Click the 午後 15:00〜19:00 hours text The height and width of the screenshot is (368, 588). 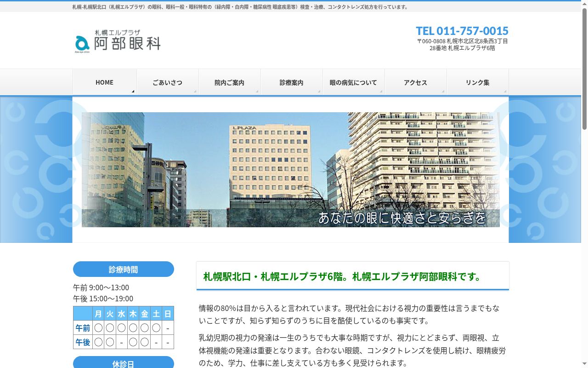point(103,299)
